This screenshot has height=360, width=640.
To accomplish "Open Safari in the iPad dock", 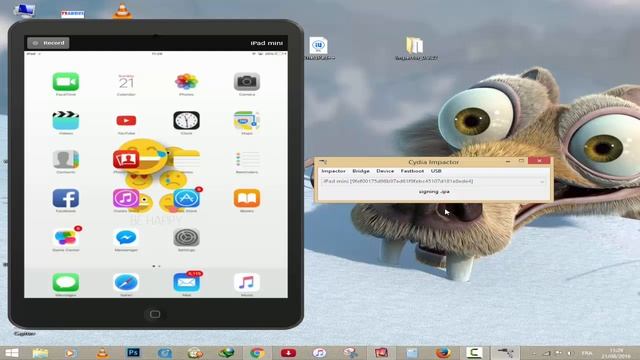I will pyautogui.click(x=126, y=282).
